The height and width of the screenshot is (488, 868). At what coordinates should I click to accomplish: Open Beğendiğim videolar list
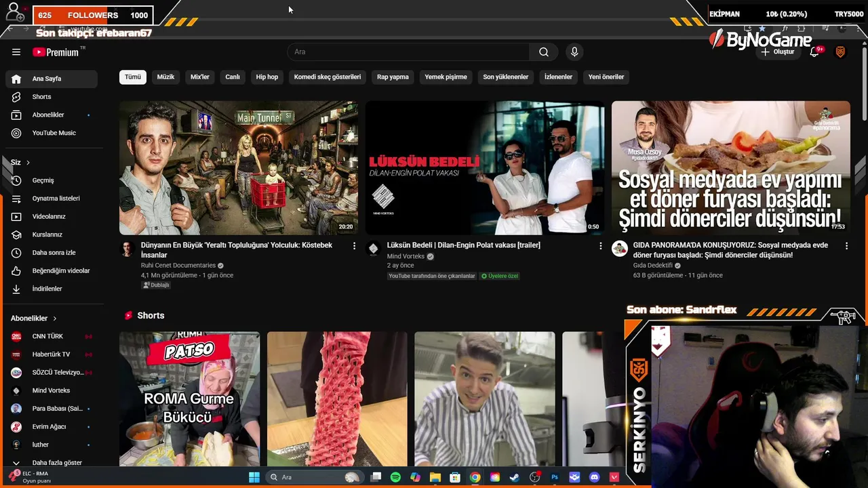tap(52, 271)
